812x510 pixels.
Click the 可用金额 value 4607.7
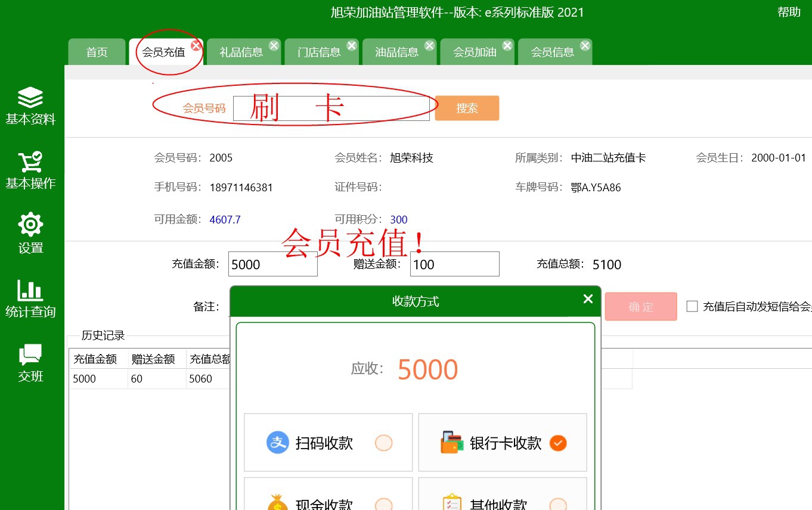(225, 220)
